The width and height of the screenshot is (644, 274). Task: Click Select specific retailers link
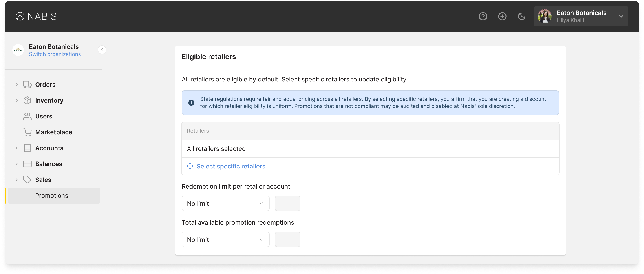tap(231, 166)
